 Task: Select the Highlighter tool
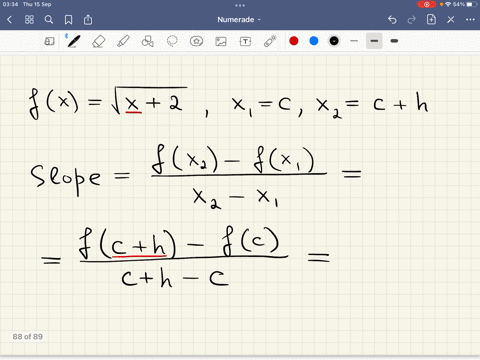click(123, 41)
